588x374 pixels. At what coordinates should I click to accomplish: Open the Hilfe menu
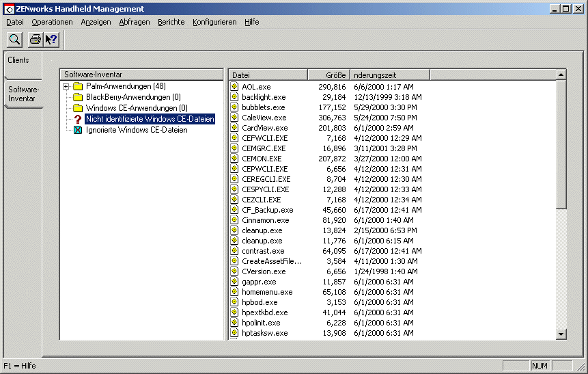[x=251, y=22]
